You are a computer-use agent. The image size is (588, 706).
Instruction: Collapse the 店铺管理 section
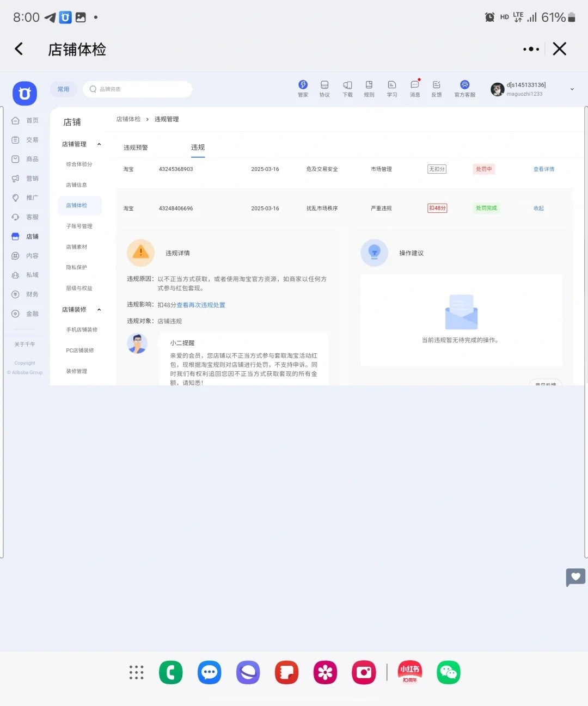click(99, 144)
